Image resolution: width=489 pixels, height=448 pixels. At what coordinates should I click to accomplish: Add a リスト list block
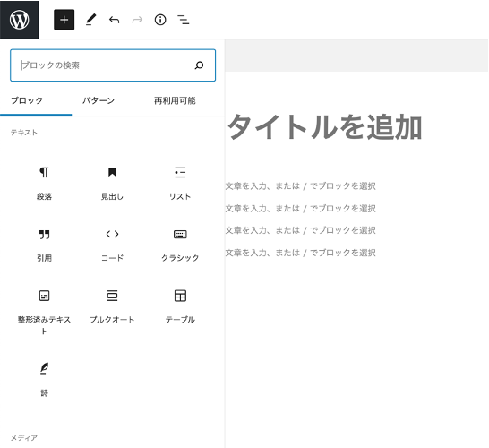pos(180,183)
